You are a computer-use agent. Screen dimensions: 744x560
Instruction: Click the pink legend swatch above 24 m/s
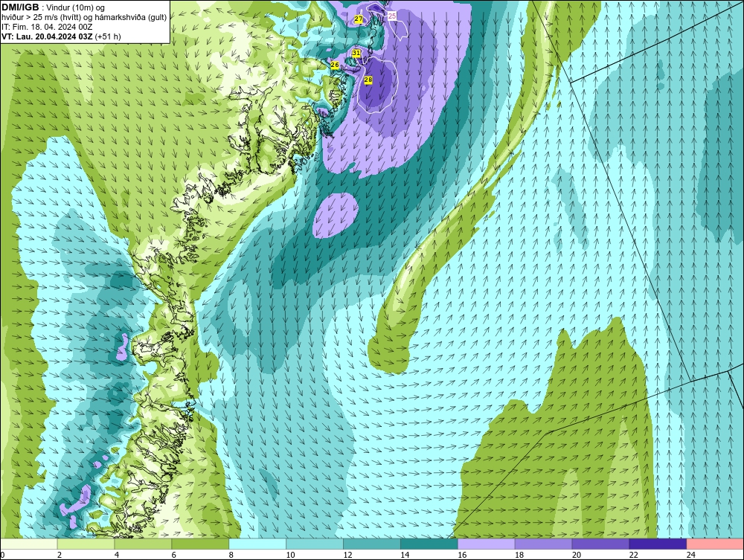point(715,544)
